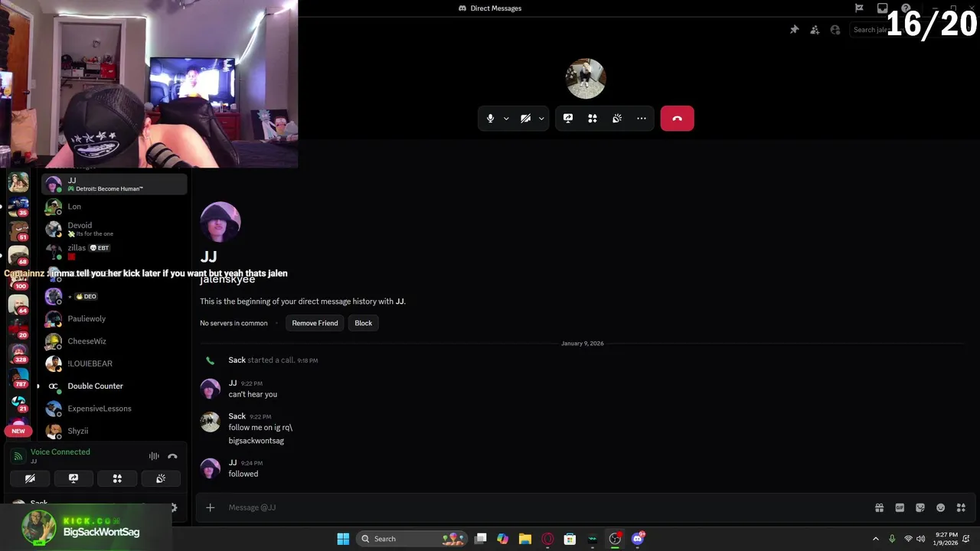The width and height of the screenshot is (980, 551).
Task: Open ExpensiveLessons direct message
Action: 114,409
